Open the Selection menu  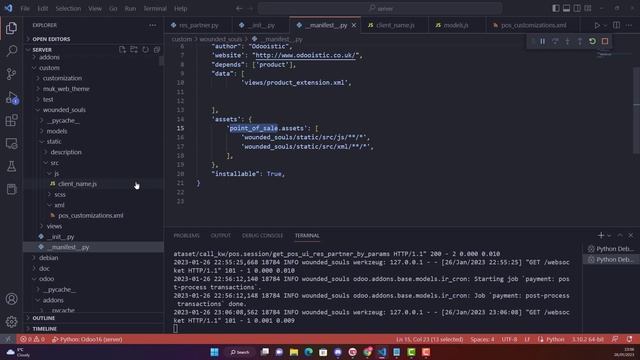point(68,8)
